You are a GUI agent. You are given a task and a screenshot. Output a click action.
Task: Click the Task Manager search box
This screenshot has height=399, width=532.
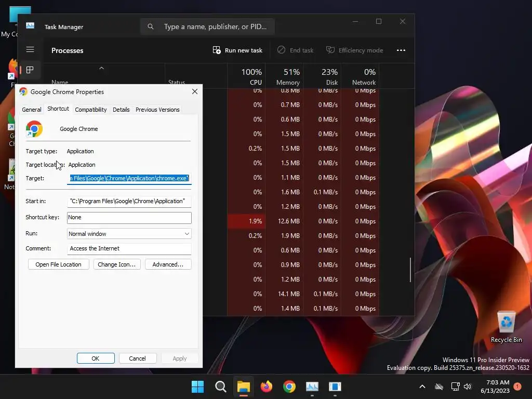point(207,26)
